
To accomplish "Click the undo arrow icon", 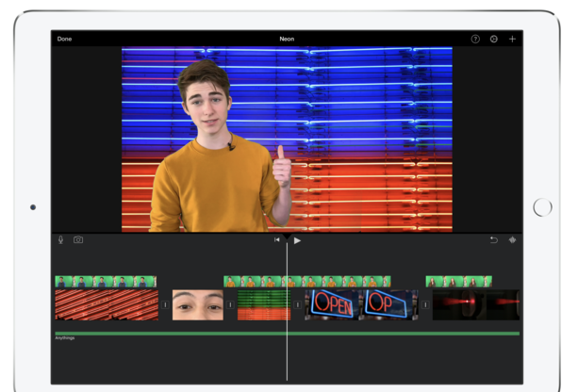I will pyautogui.click(x=493, y=240).
